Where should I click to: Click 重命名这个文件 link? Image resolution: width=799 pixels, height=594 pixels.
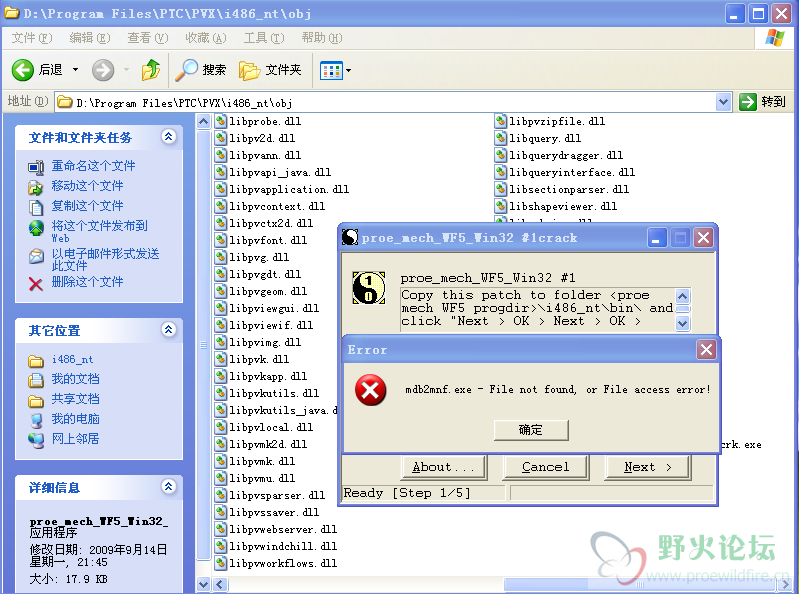(93, 166)
